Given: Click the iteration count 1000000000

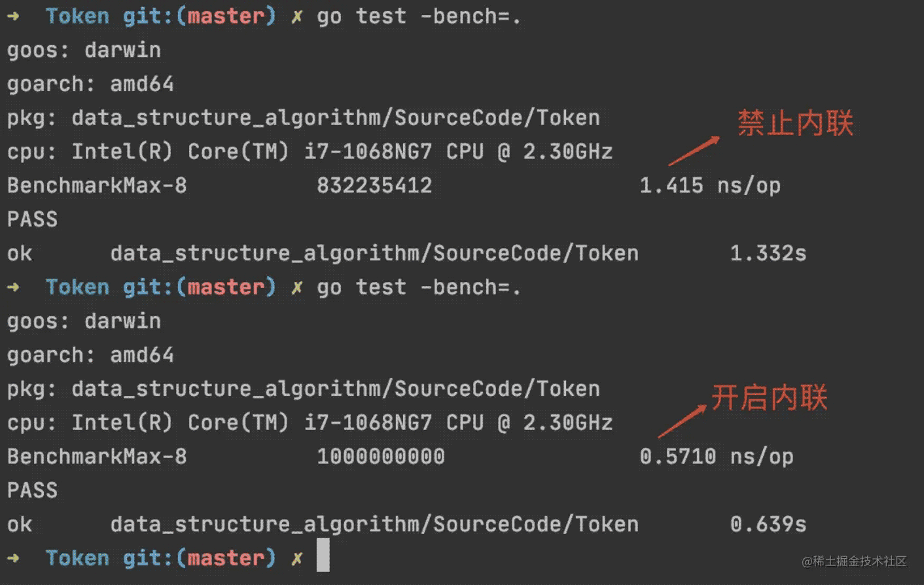Looking at the screenshot, I should pos(381,457).
